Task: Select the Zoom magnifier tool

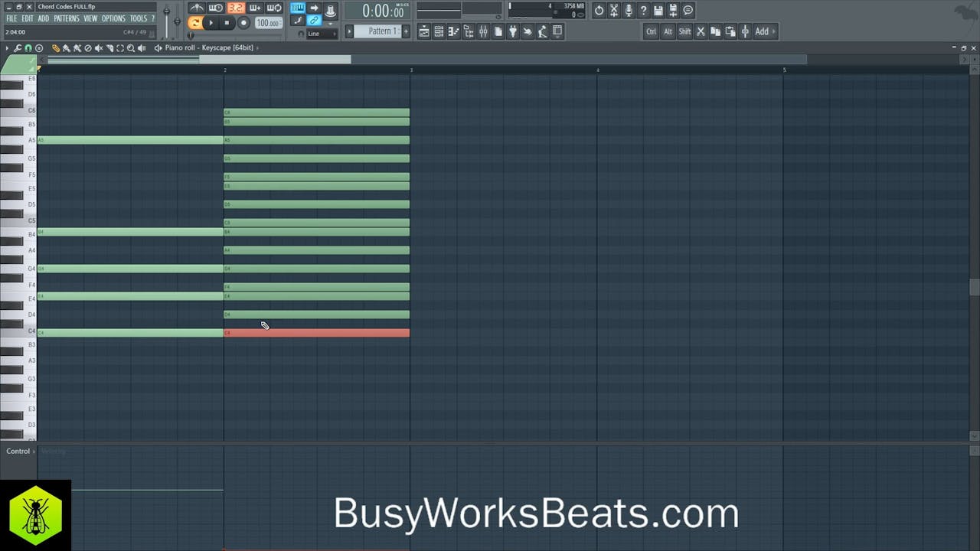Action: click(131, 48)
